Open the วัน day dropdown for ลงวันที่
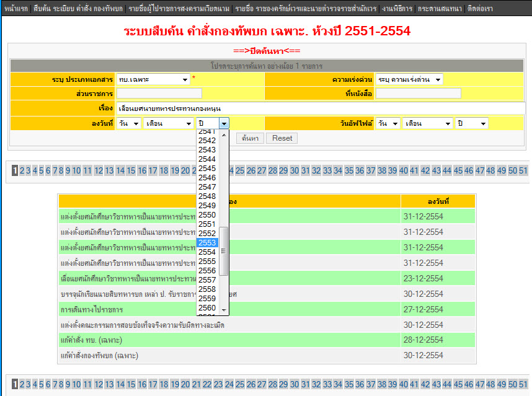 tap(128, 123)
